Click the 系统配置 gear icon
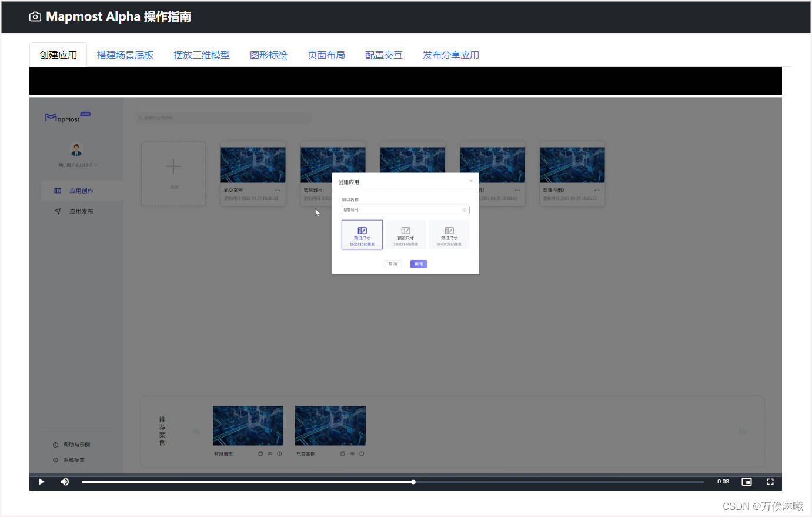This screenshot has height=517, width=812. (56, 461)
